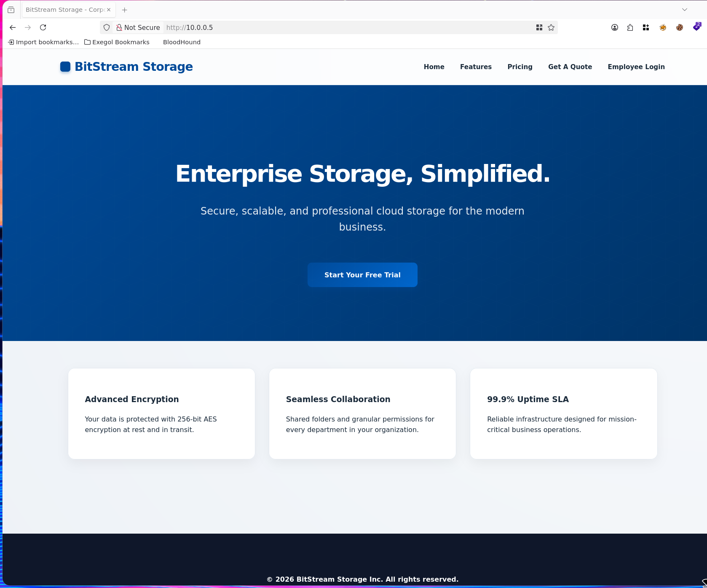Open the Features nav item
The width and height of the screenshot is (707, 588).
point(476,67)
